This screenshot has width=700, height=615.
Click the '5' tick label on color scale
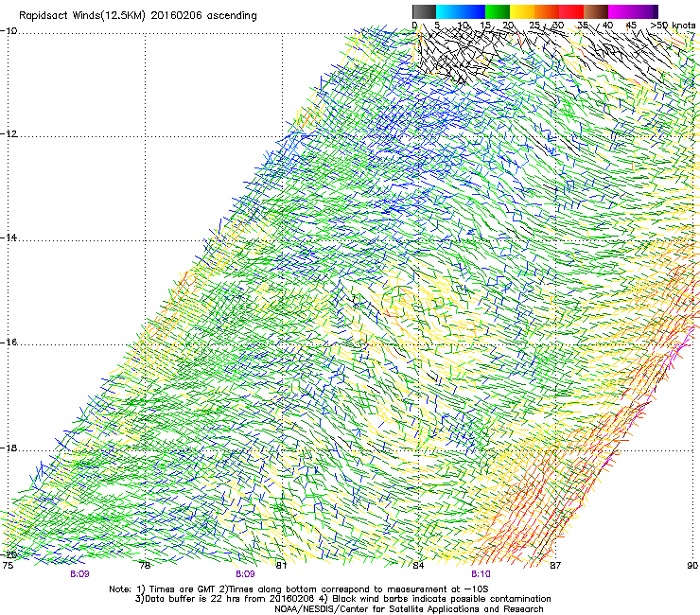[437, 26]
